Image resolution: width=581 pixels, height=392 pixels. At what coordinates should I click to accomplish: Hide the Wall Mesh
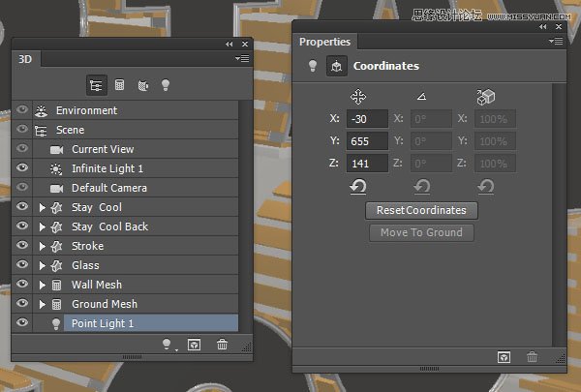(22, 284)
